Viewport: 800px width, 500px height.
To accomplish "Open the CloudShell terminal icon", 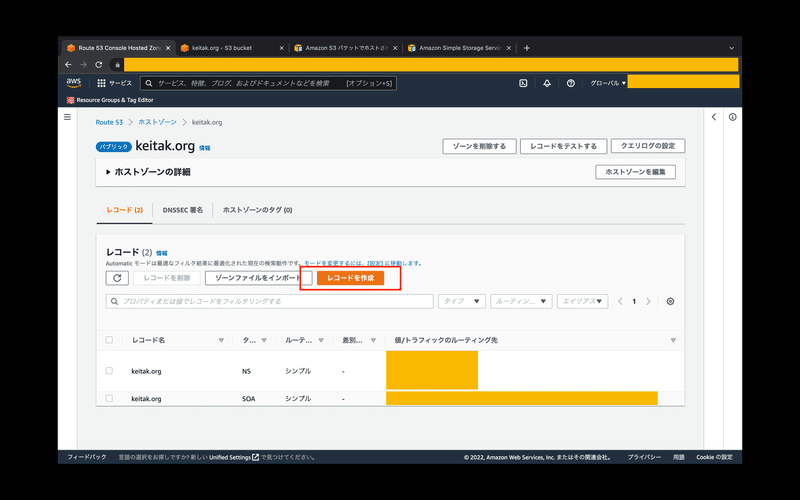I will pyautogui.click(x=523, y=83).
